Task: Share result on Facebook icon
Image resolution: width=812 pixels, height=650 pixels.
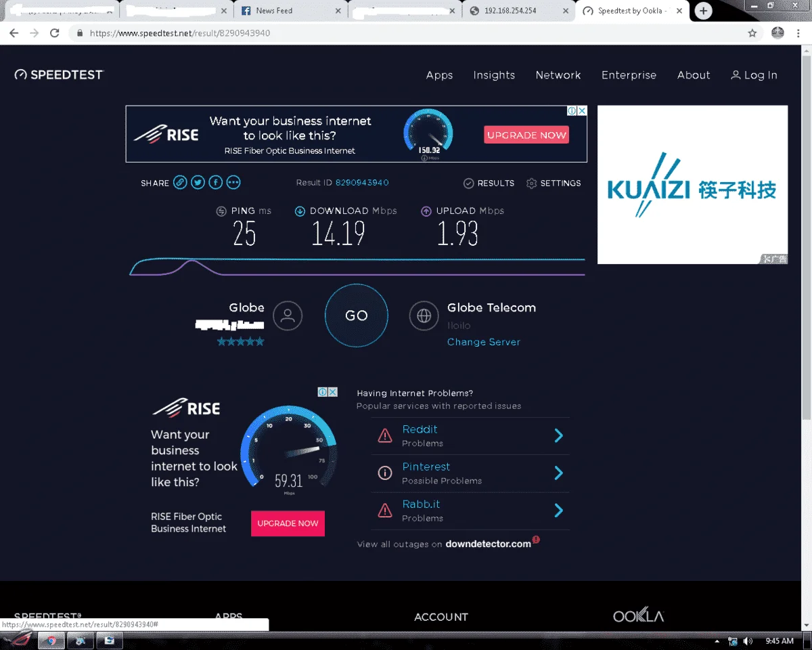Action: pyautogui.click(x=215, y=183)
